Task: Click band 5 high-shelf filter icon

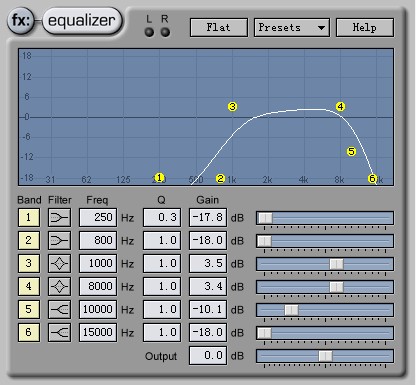Action: point(59,310)
